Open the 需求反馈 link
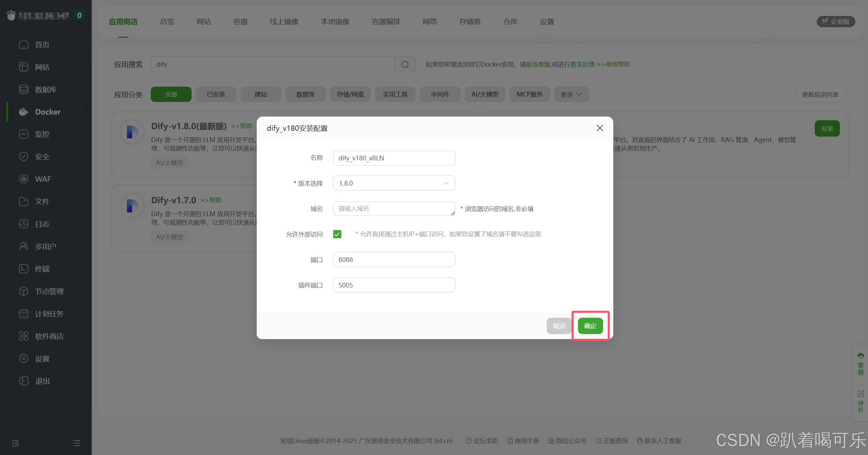The height and width of the screenshot is (455, 868). point(582,64)
